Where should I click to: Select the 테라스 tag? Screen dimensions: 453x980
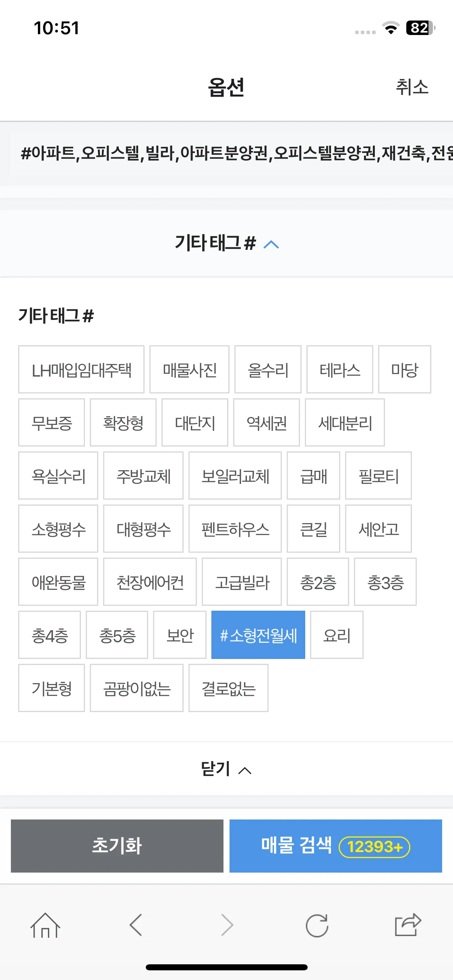pyautogui.click(x=340, y=369)
